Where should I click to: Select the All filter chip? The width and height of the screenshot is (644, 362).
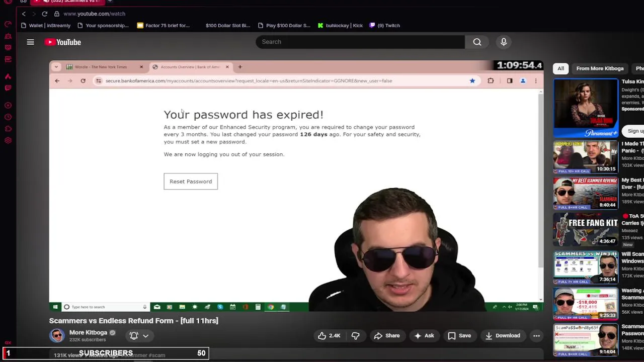(x=560, y=68)
